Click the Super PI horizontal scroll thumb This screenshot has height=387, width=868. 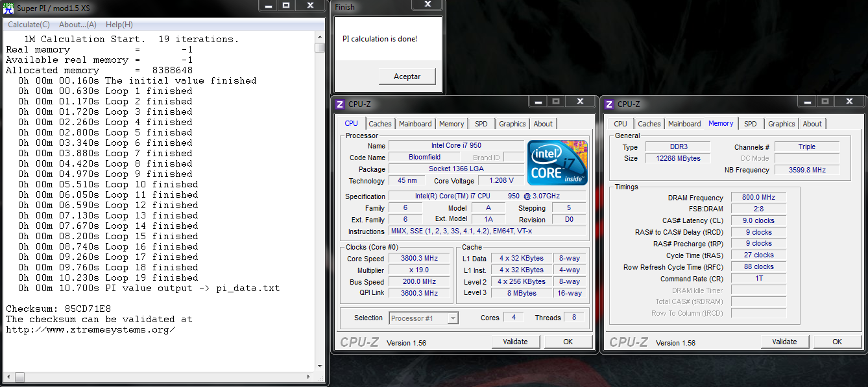(x=19, y=376)
